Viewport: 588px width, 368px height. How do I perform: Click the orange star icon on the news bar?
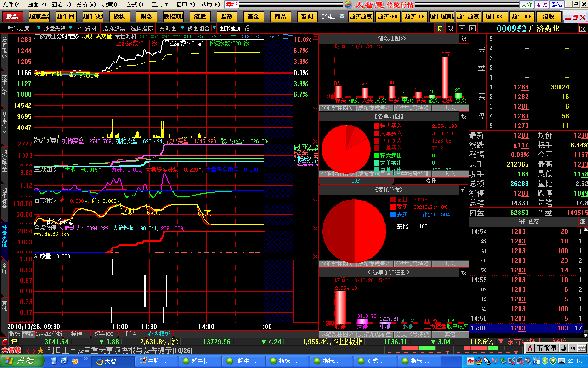coord(40,351)
